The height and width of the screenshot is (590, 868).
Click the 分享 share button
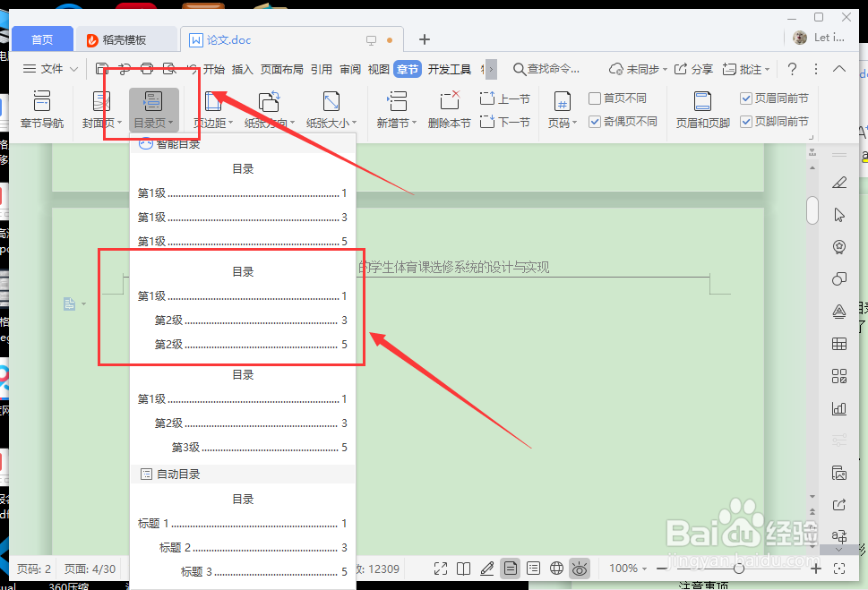[x=700, y=69]
